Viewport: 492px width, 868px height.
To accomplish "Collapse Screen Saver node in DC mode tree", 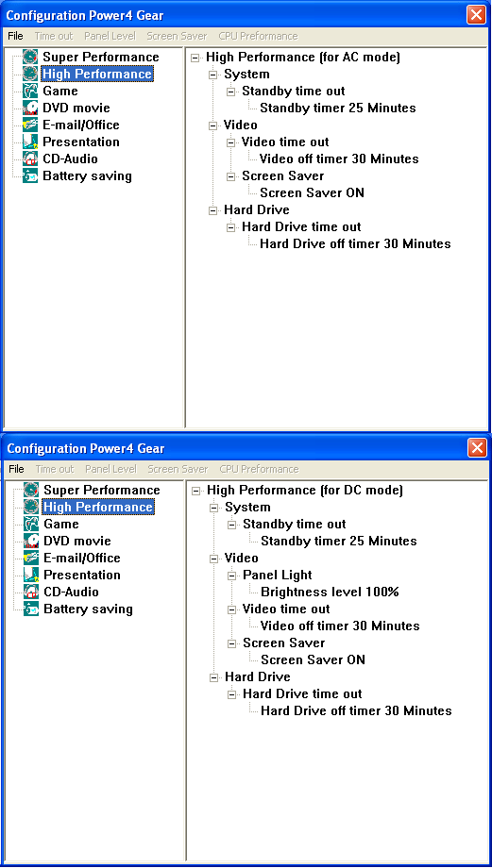I will click(x=232, y=643).
